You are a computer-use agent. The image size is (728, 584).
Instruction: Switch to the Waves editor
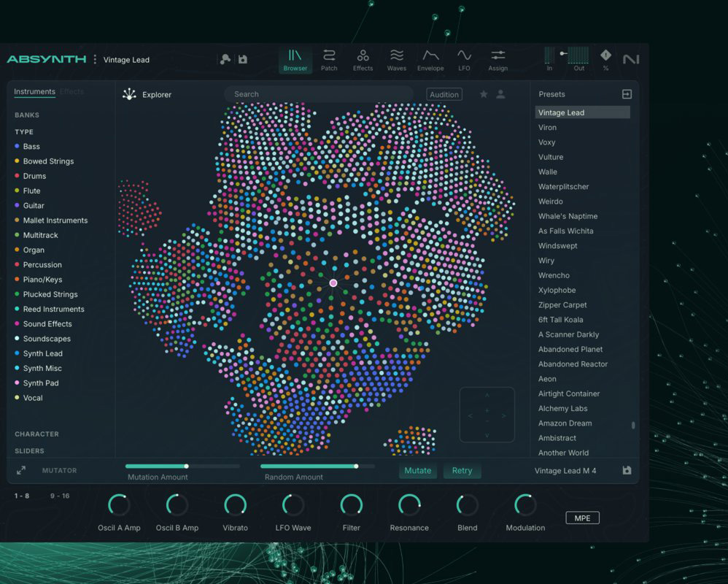click(x=397, y=60)
